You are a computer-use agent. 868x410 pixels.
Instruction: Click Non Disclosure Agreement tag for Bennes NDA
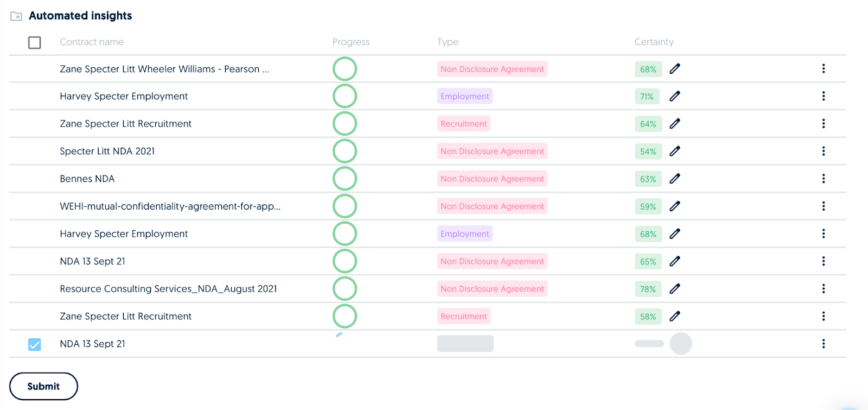coord(492,179)
